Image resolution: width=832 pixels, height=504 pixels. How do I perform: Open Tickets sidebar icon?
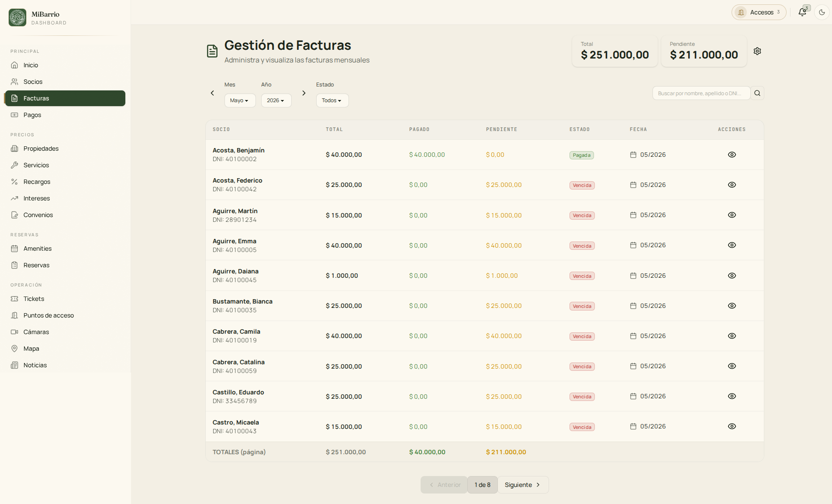point(14,299)
